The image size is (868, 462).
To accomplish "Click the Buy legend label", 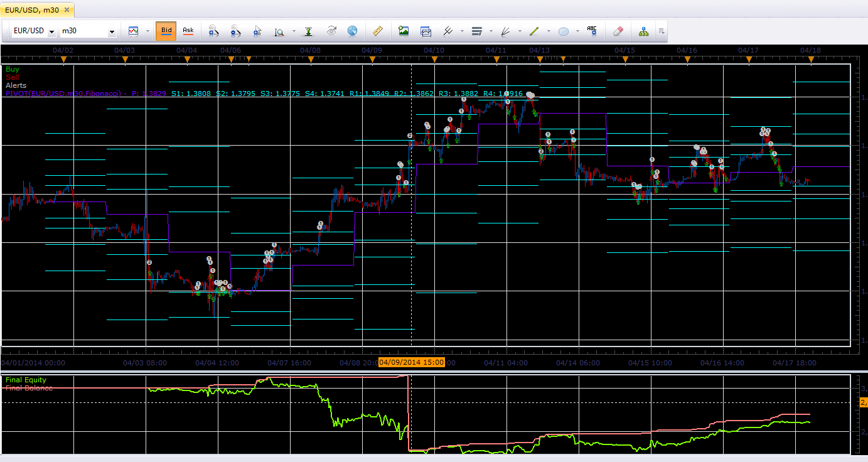I will (13, 69).
